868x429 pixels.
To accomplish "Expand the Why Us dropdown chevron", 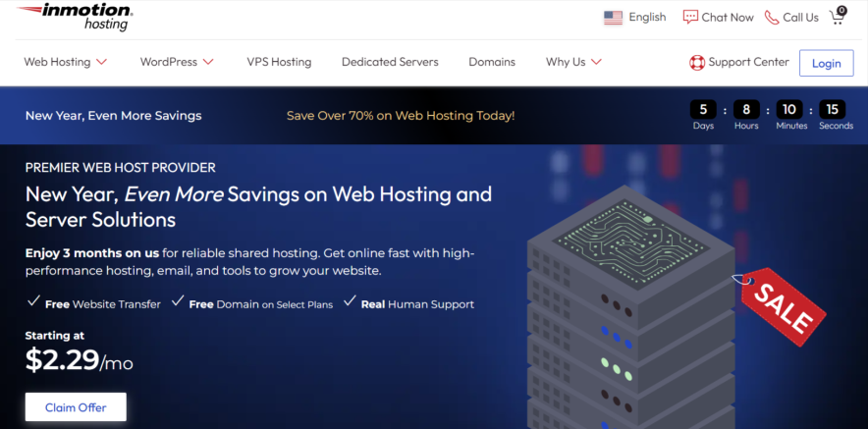I will (596, 62).
